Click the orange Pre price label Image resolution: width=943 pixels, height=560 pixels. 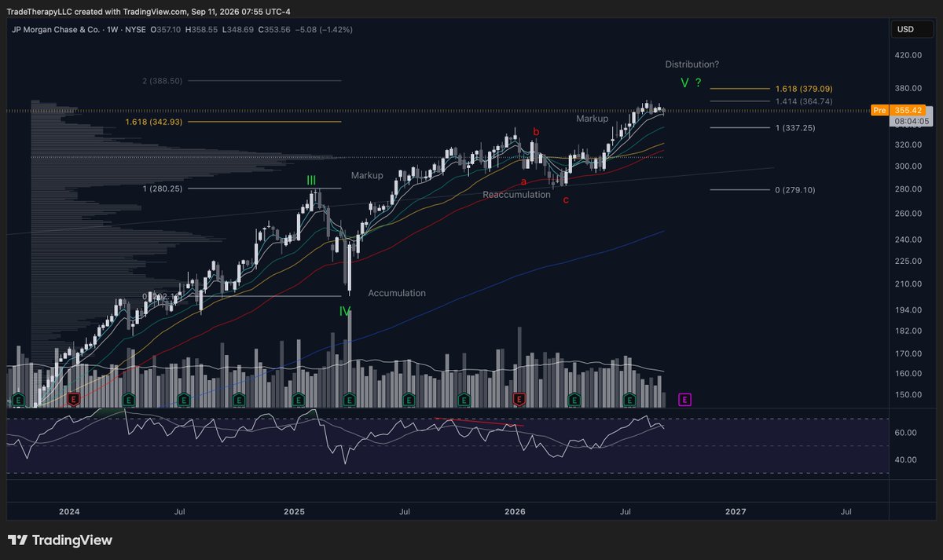(879, 111)
